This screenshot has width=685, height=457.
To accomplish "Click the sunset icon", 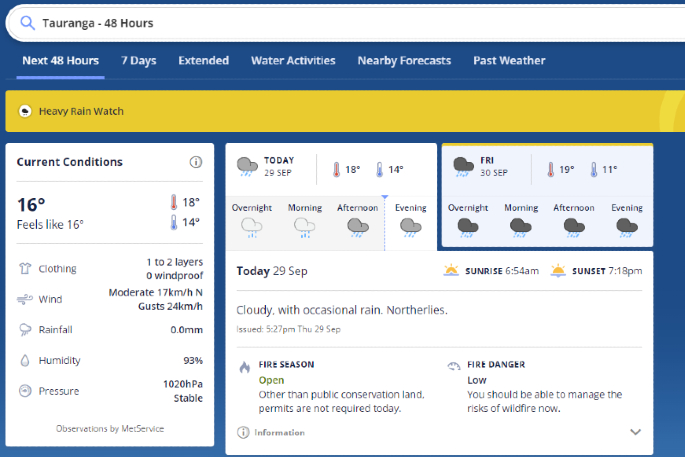I will (558, 271).
